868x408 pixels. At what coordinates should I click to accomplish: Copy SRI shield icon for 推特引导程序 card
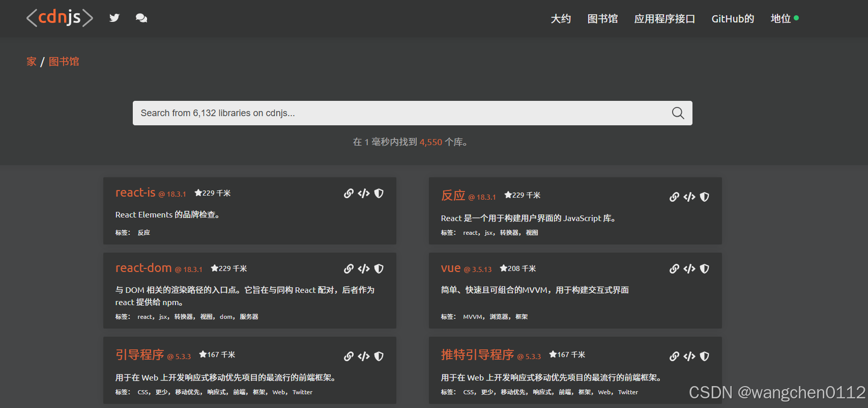coord(704,356)
